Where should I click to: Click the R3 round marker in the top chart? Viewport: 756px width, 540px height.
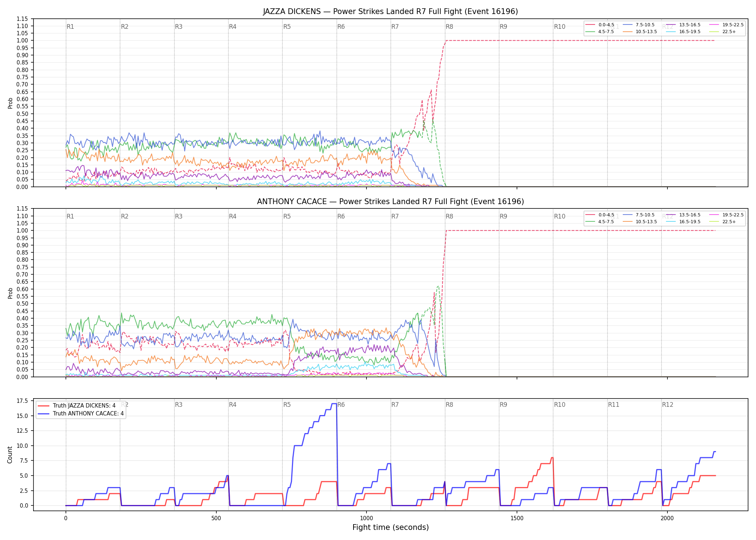click(x=179, y=27)
